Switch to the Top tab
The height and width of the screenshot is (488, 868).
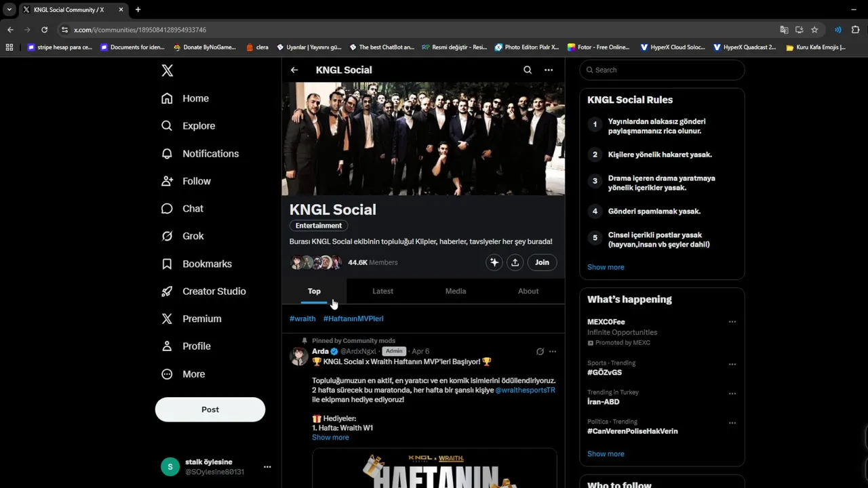[314, 291]
